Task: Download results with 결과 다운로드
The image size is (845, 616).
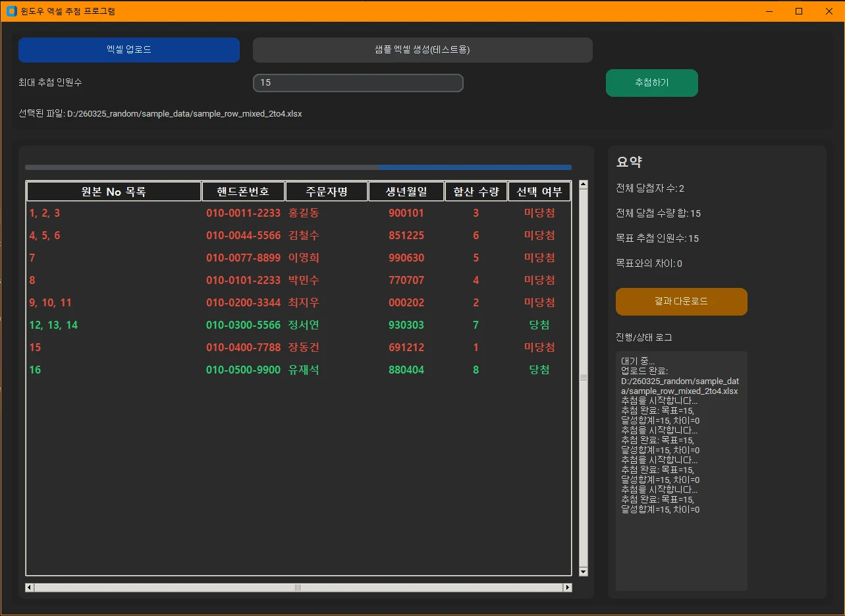Action: [682, 302]
